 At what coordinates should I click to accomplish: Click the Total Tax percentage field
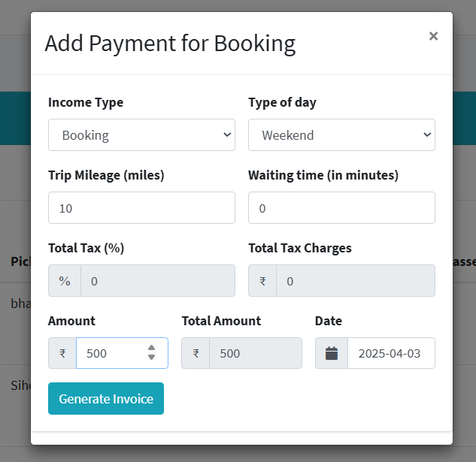(158, 281)
